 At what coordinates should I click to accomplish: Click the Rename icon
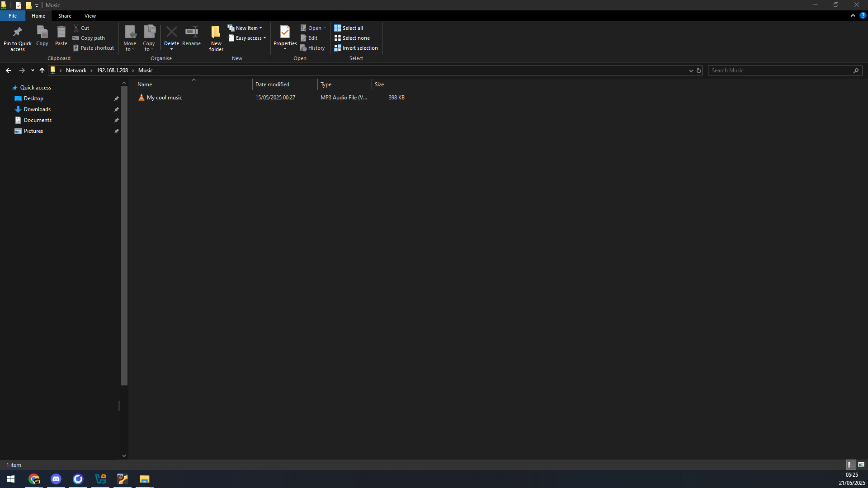coord(191,32)
